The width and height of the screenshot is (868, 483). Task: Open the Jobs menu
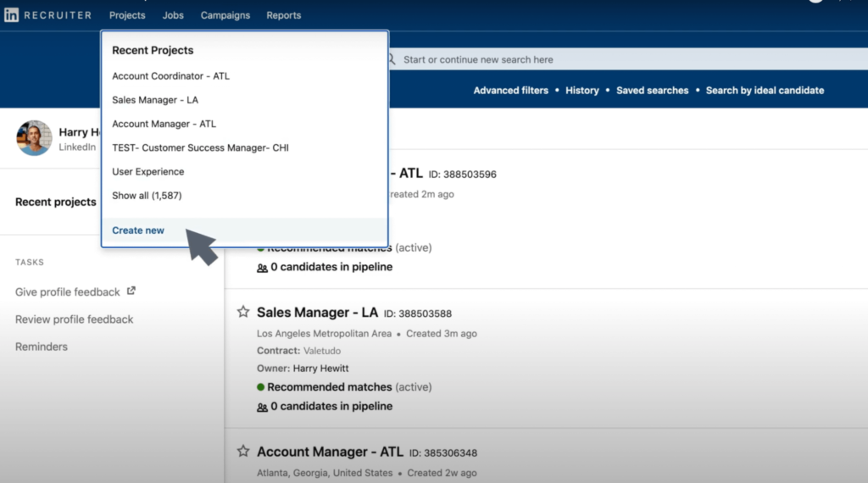click(173, 15)
